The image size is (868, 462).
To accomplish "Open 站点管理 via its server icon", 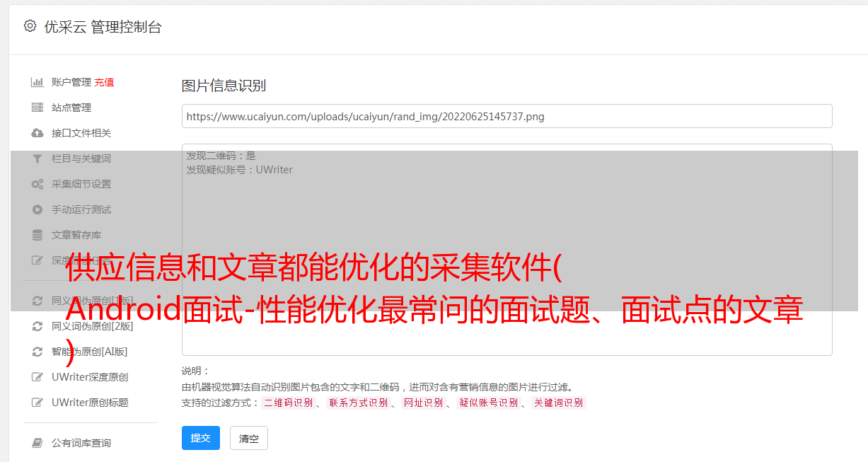I will pos(37,108).
